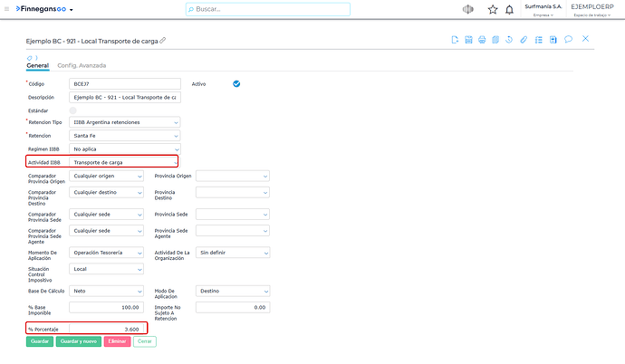625x364 pixels.
Task: Open Base De Cálculo dropdown
Action: [x=106, y=292]
